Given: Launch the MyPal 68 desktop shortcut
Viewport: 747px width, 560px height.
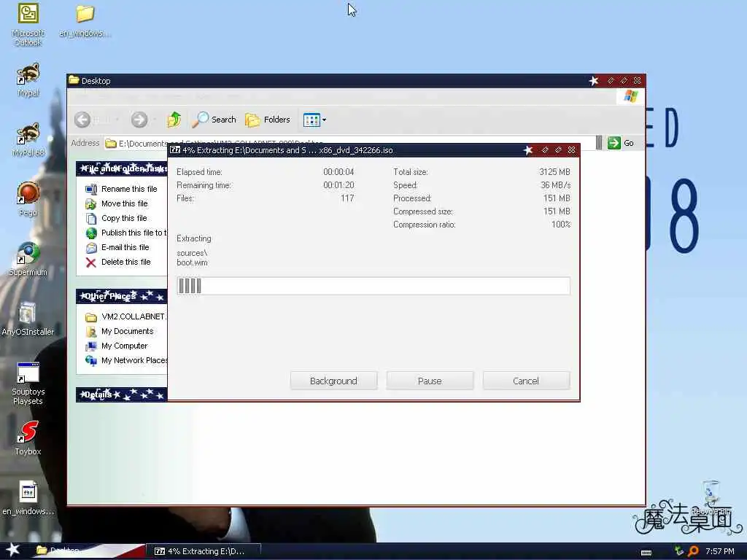Looking at the screenshot, I should point(28,140).
